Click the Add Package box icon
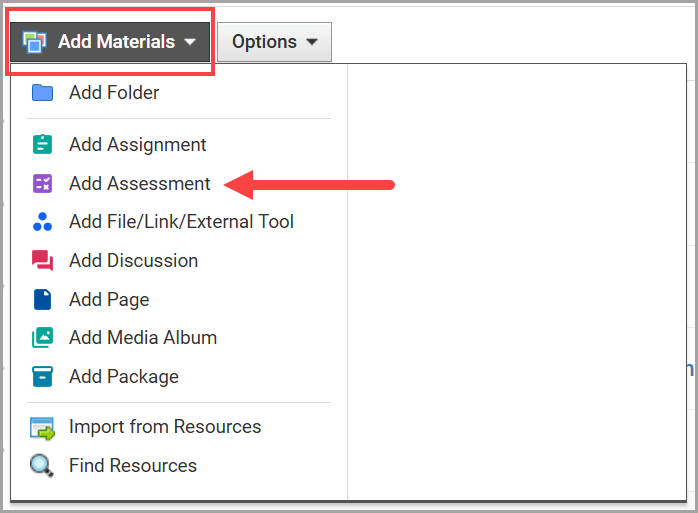The image size is (698, 513). (x=42, y=377)
